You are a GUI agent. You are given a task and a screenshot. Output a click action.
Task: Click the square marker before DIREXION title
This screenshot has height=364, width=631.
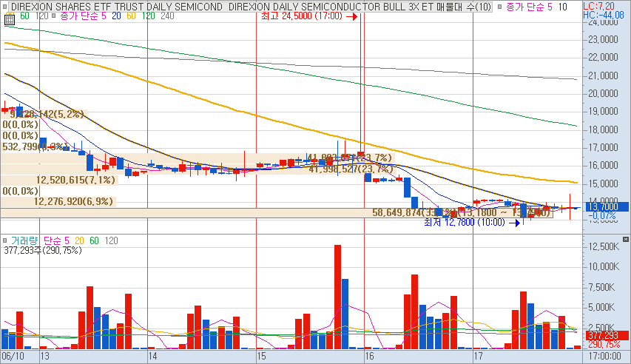point(5,7)
